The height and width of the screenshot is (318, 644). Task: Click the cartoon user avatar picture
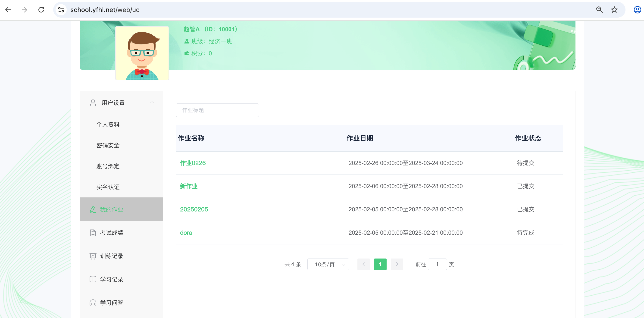[142, 53]
